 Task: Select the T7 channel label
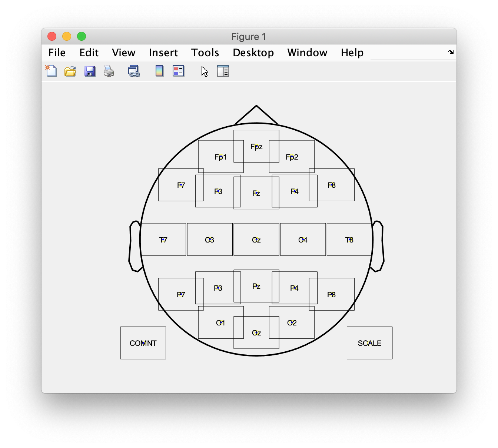(x=163, y=240)
